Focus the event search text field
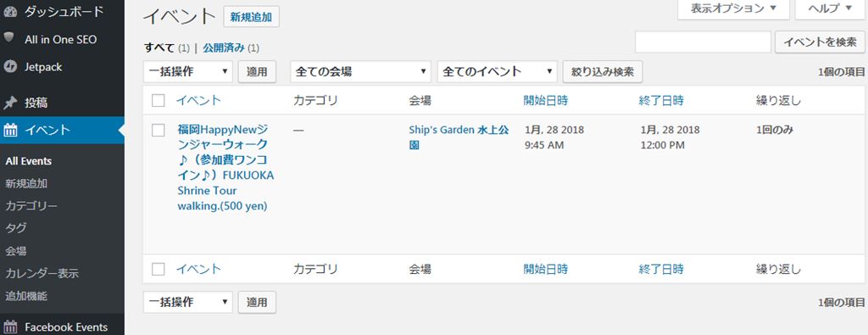The width and height of the screenshot is (868, 335). (x=703, y=42)
